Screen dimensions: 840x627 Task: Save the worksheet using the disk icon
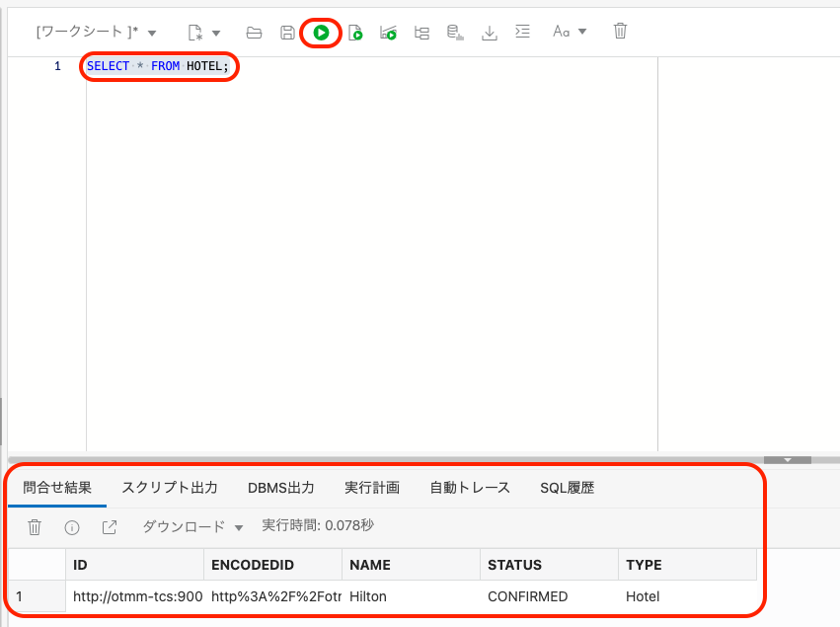tap(287, 33)
